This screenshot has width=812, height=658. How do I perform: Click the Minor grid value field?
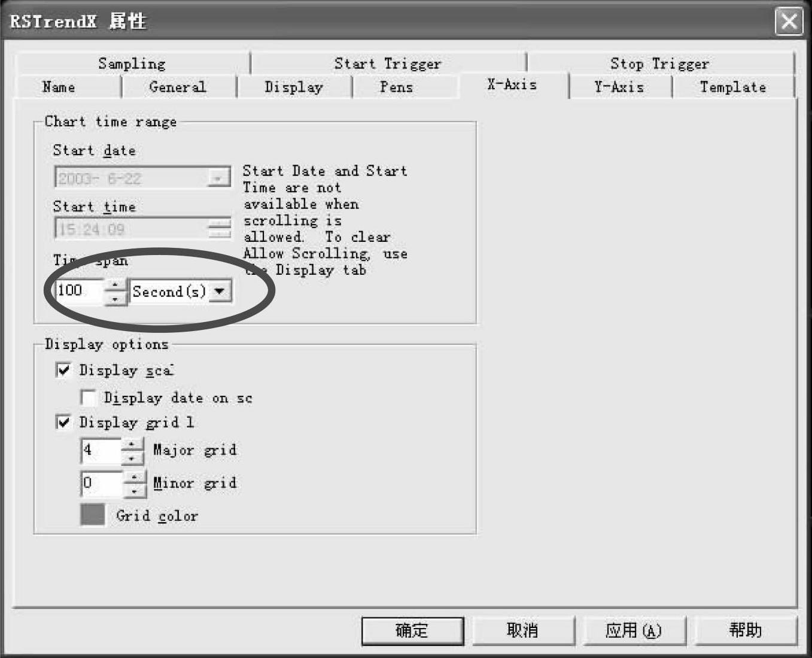pos(101,483)
